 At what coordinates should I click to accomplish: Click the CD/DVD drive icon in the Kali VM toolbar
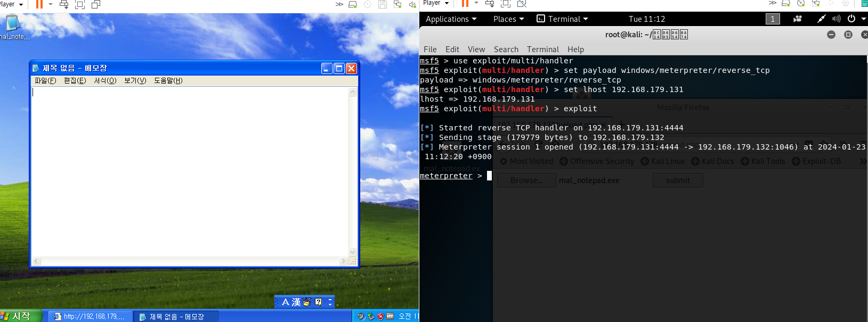[x=801, y=3]
